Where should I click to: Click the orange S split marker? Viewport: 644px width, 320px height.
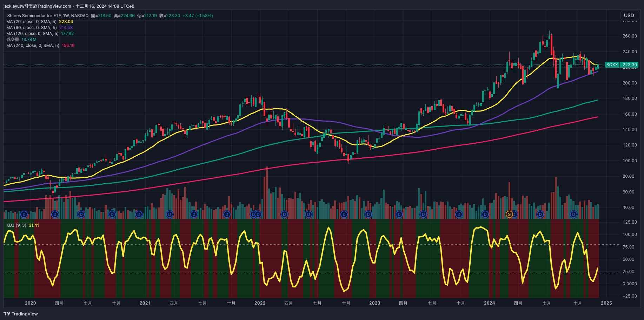click(x=509, y=214)
